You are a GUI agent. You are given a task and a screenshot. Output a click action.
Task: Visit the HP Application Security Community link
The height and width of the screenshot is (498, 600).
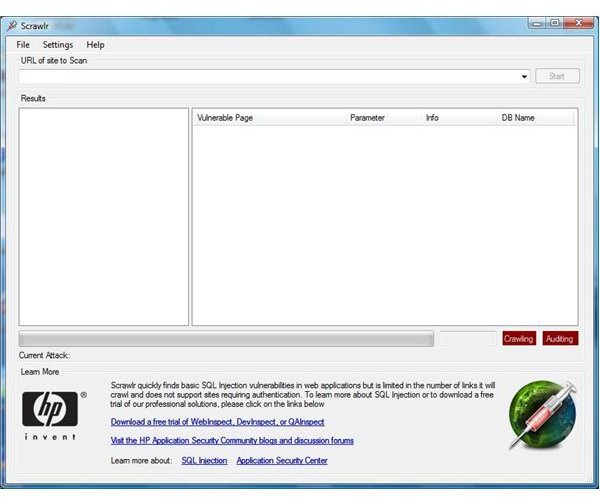(232, 441)
